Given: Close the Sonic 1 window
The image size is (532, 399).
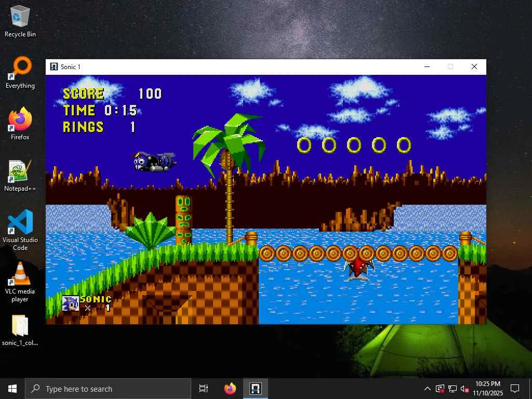Looking at the screenshot, I should click(474, 66).
